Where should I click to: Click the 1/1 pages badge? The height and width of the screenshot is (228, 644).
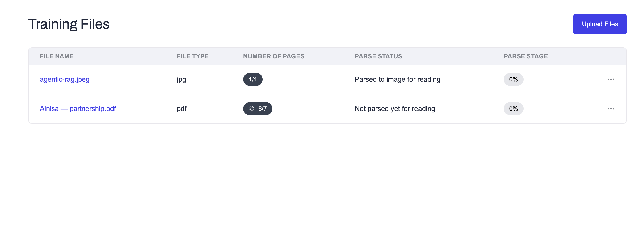253,79
